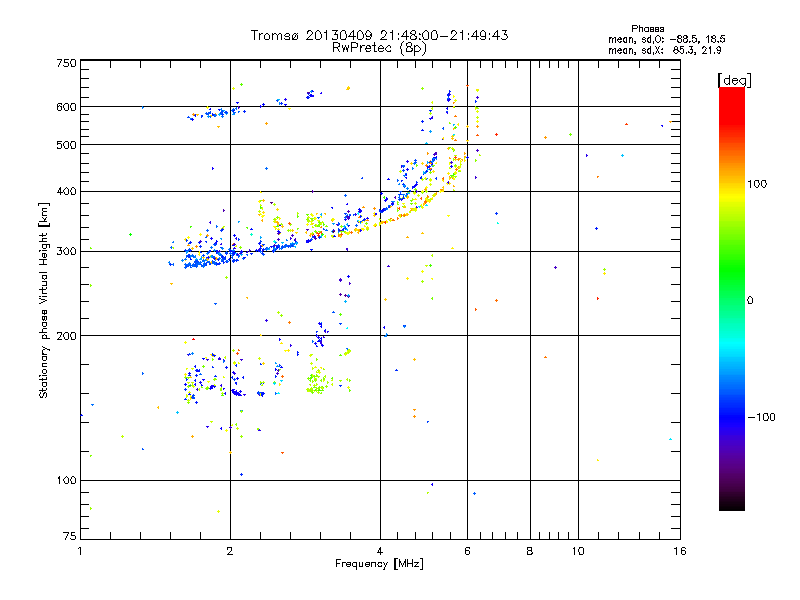This screenshot has width=800, height=600.
Task: Click the '16' x-axis tick label
Action: click(x=680, y=551)
